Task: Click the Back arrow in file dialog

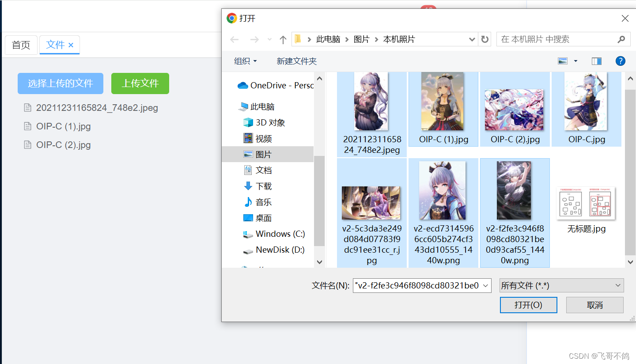Action: 235,40
